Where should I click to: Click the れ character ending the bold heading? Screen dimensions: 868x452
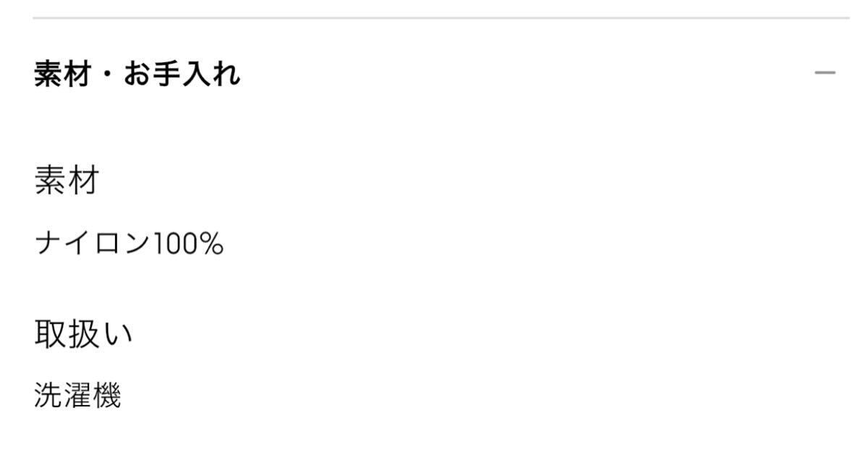(x=226, y=74)
